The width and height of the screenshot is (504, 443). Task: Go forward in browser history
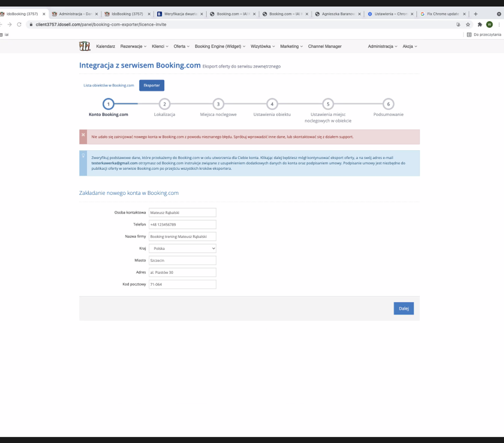point(10,25)
